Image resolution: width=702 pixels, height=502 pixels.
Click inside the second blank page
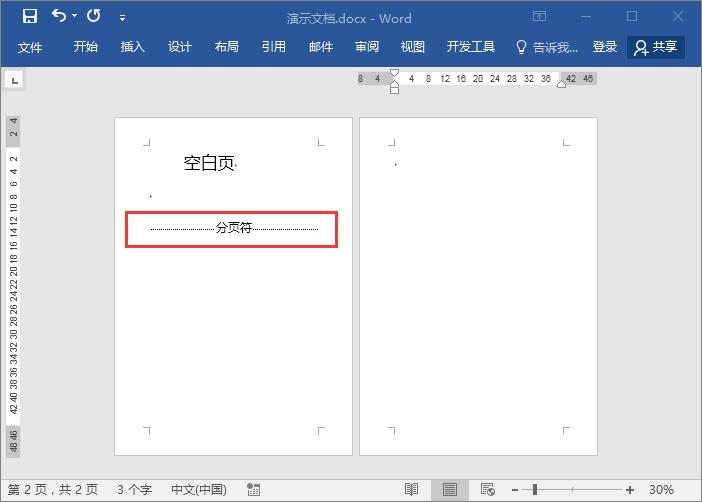(x=478, y=287)
